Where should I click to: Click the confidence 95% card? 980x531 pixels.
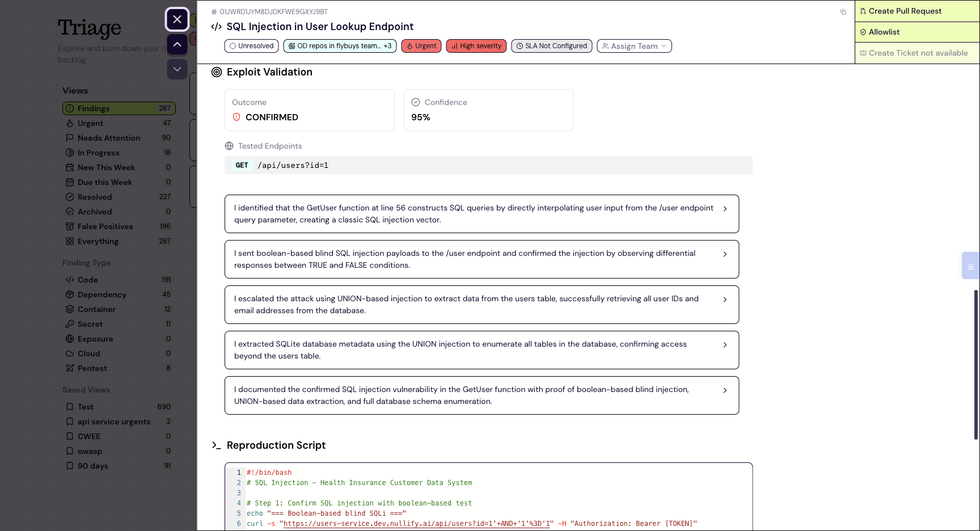[x=488, y=110]
